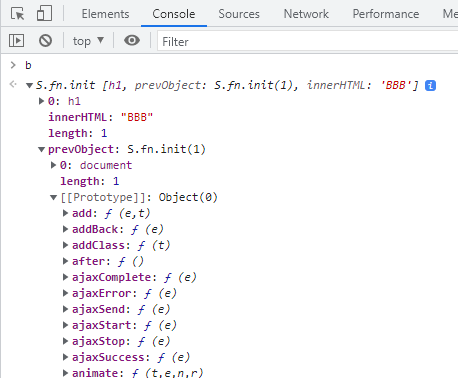Expand the ajaxSend function entry
The image size is (458, 378).
point(65,309)
